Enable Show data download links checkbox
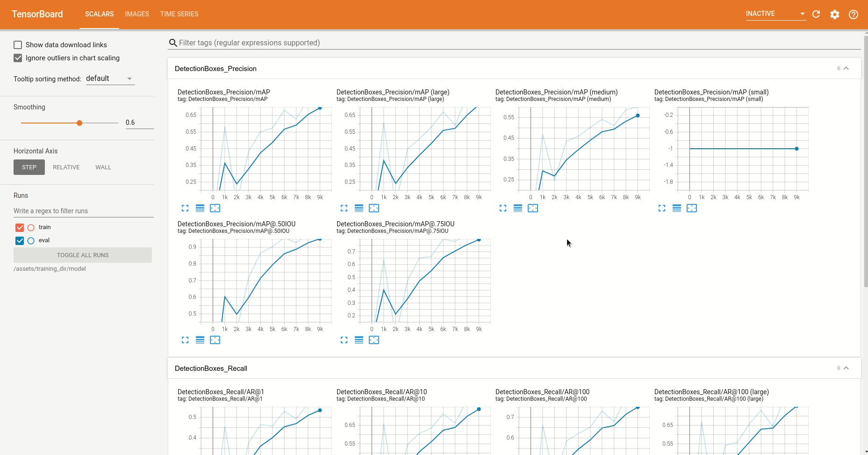The height and width of the screenshot is (455, 868). [x=18, y=45]
